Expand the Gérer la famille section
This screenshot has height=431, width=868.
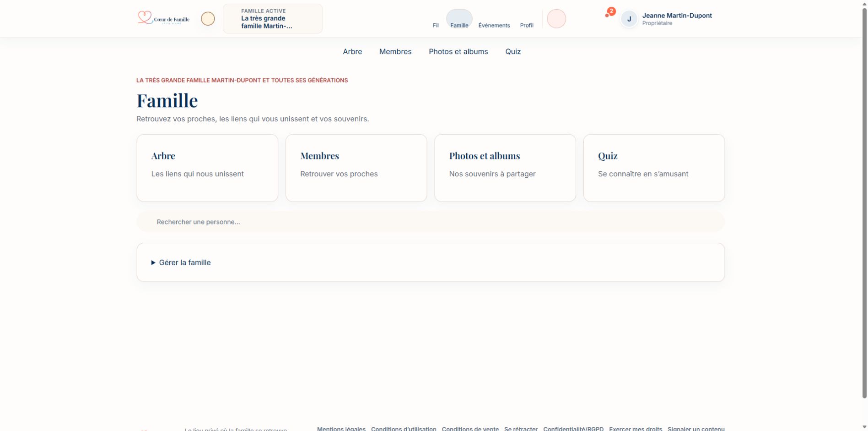click(181, 262)
